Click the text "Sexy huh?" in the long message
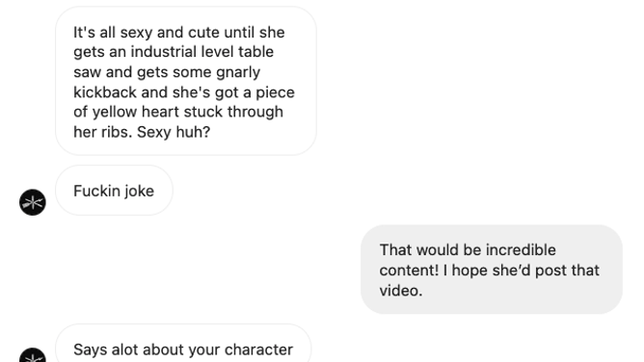The image size is (644, 362). pos(174,132)
